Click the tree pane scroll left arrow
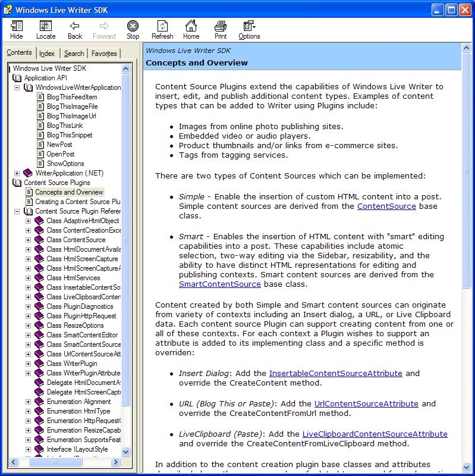The height and width of the screenshot is (476, 475). (x=14, y=462)
